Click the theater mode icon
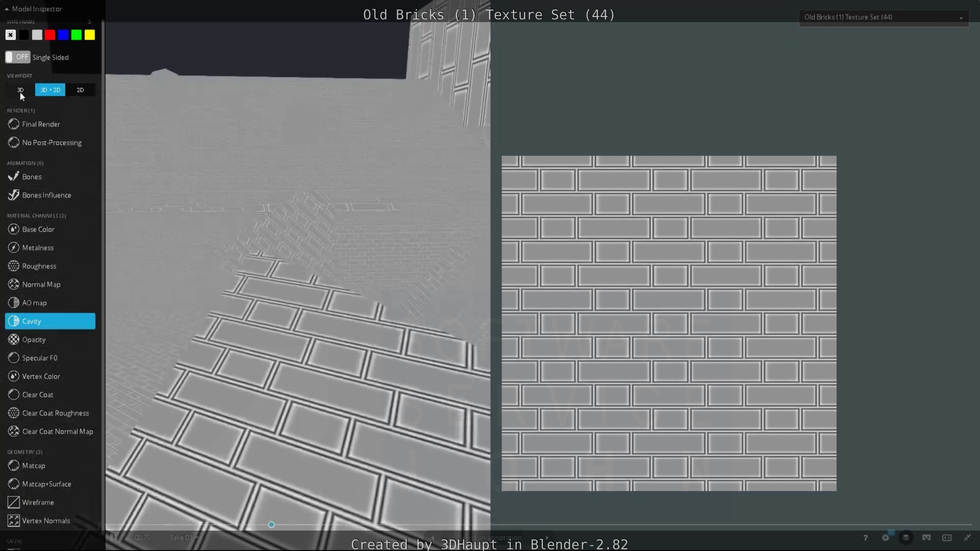The image size is (980, 551). coord(947,538)
